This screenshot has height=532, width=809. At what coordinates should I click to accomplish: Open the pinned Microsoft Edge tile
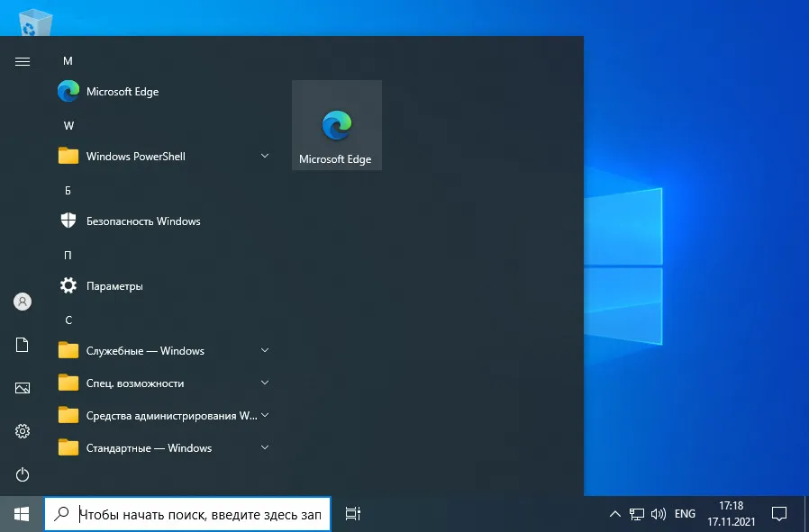click(337, 125)
